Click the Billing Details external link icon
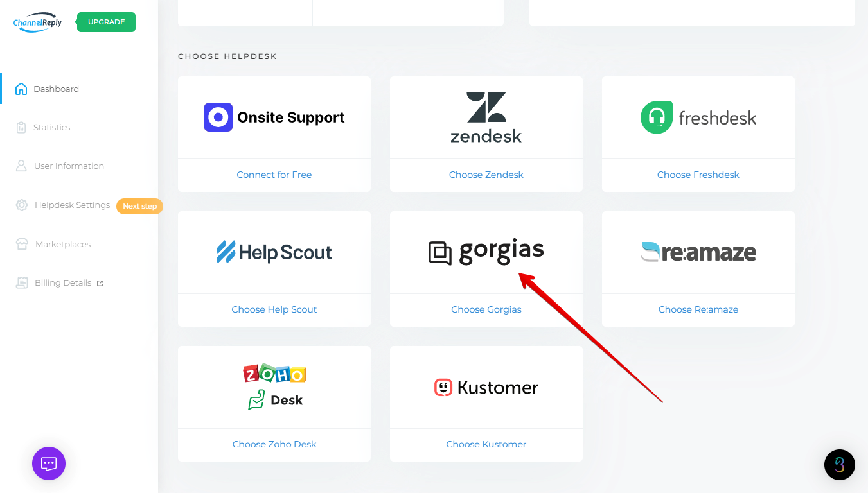The image size is (868, 493). [100, 283]
